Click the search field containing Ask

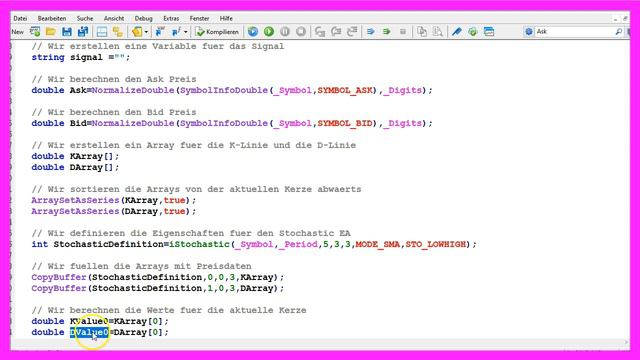point(575,31)
